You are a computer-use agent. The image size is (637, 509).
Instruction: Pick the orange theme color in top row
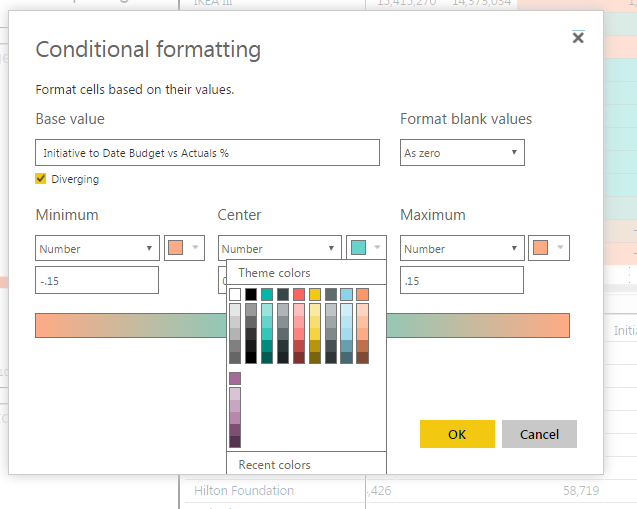coord(362,295)
